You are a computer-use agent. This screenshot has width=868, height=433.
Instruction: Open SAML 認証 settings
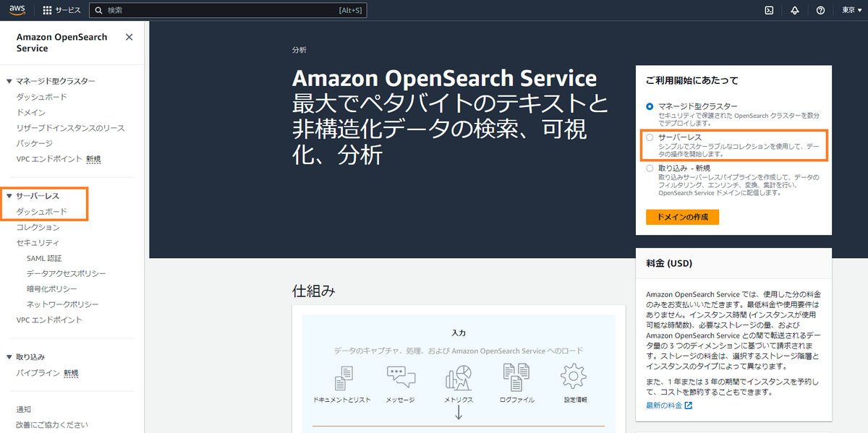(x=44, y=258)
